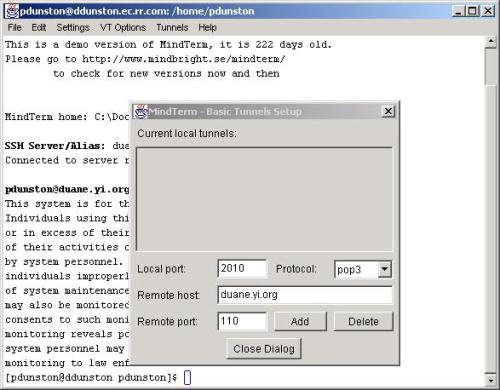The image size is (500, 390).
Task: Maximize the MindTerm main window
Action: pyautogui.click(x=473, y=11)
